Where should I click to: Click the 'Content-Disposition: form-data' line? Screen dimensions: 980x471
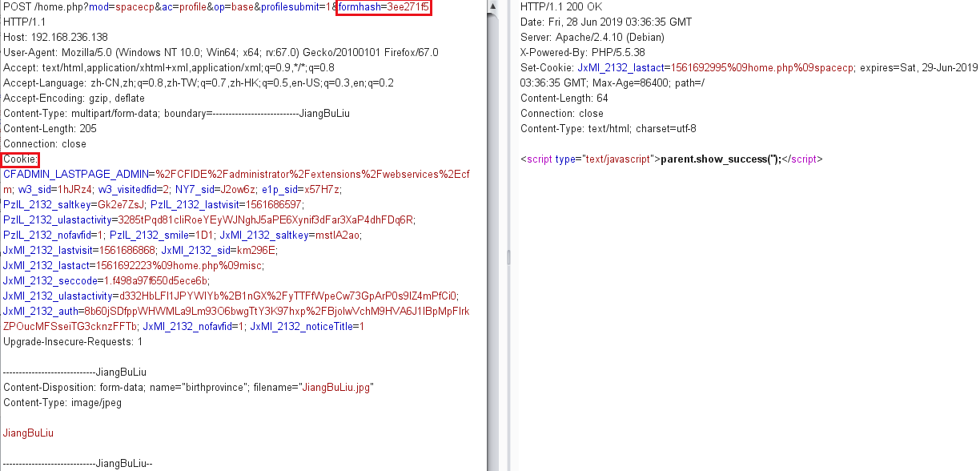click(189, 387)
